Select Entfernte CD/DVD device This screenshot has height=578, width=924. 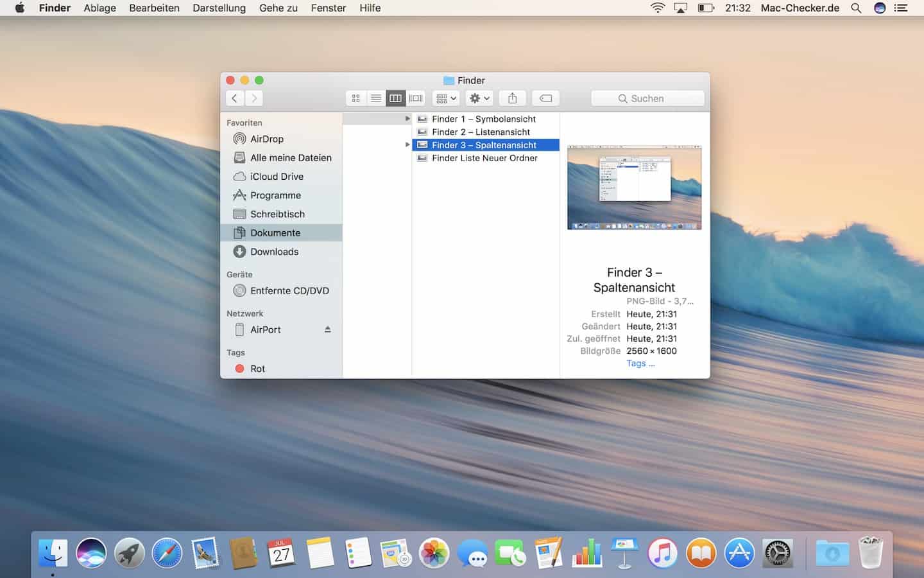281,290
